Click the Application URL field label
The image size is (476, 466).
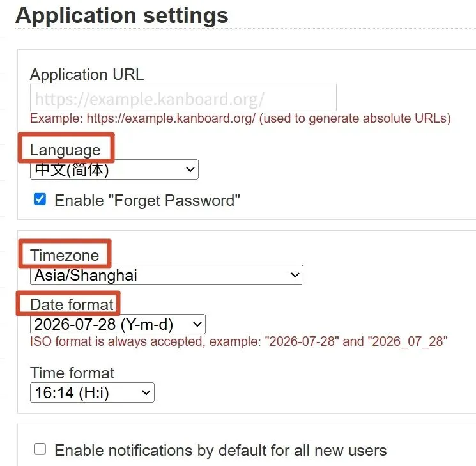(87, 74)
